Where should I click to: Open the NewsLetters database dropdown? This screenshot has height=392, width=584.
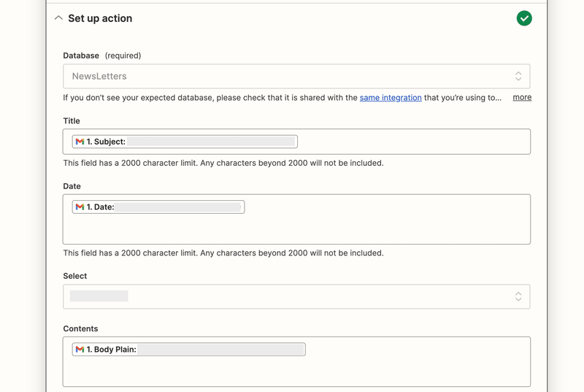click(292, 76)
